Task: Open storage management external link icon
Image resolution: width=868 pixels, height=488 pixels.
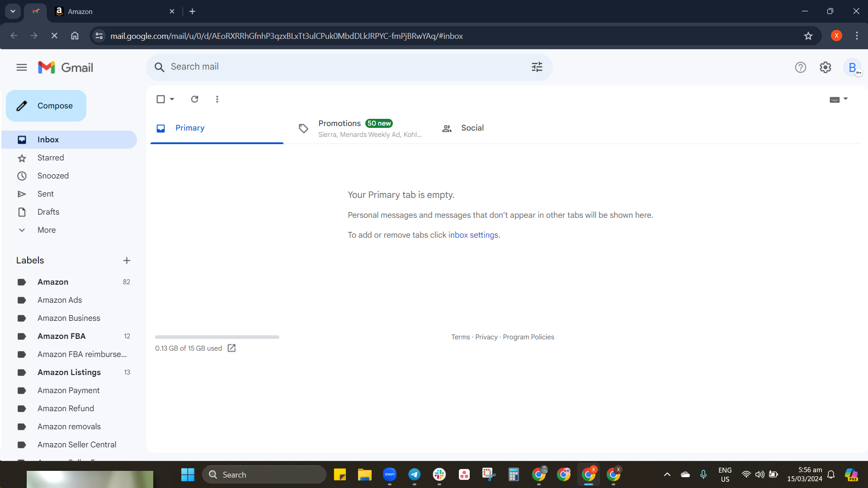Action: [231, 348]
